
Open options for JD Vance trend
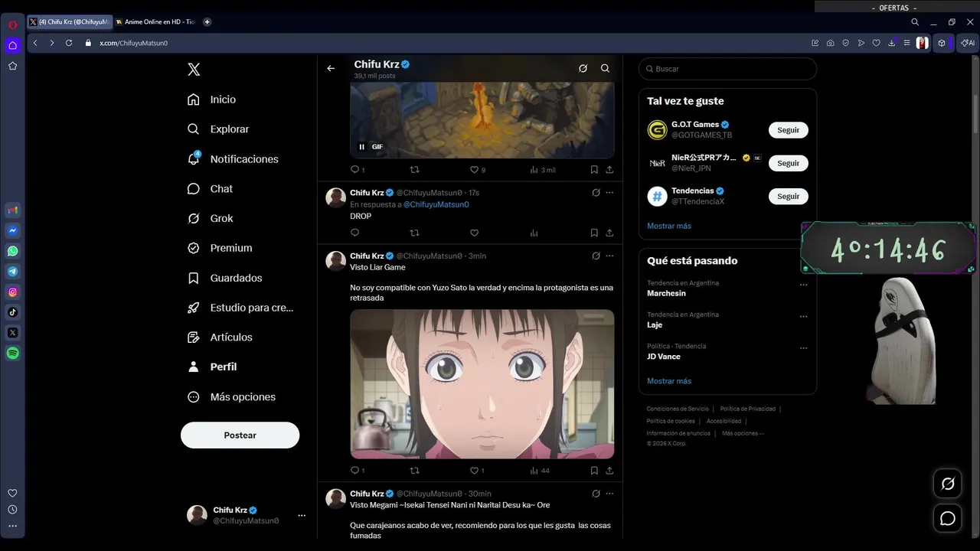pyautogui.click(x=803, y=348)
